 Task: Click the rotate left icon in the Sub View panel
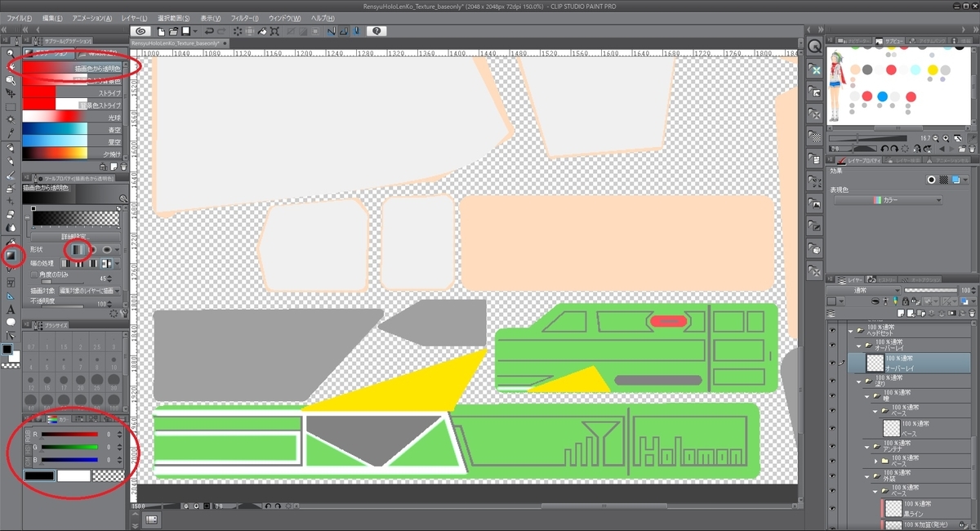884,148
